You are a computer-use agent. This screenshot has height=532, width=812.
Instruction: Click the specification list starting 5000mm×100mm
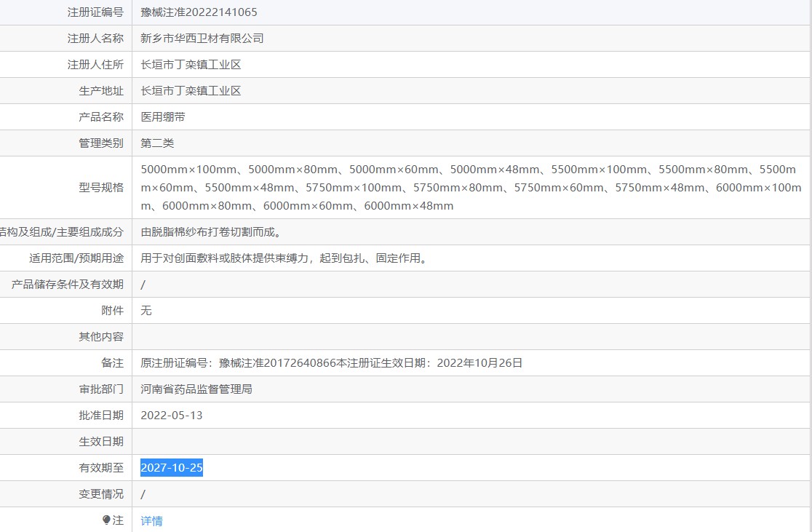471,188
